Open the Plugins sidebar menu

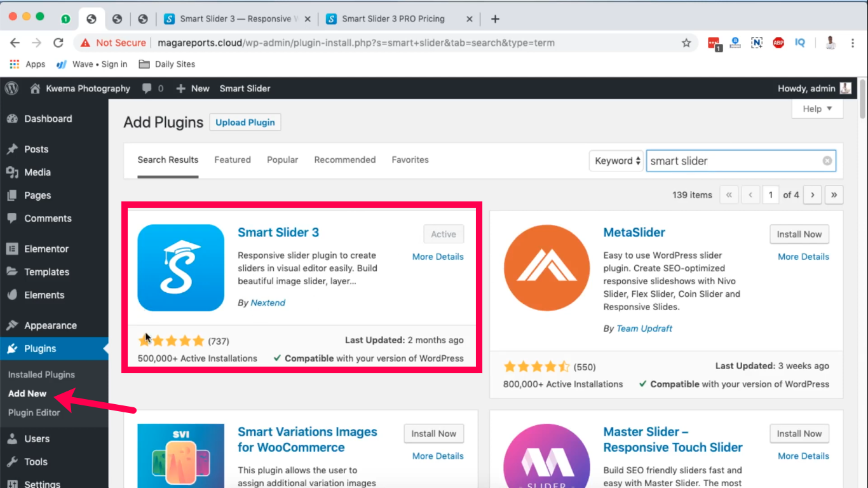[40, 348]
